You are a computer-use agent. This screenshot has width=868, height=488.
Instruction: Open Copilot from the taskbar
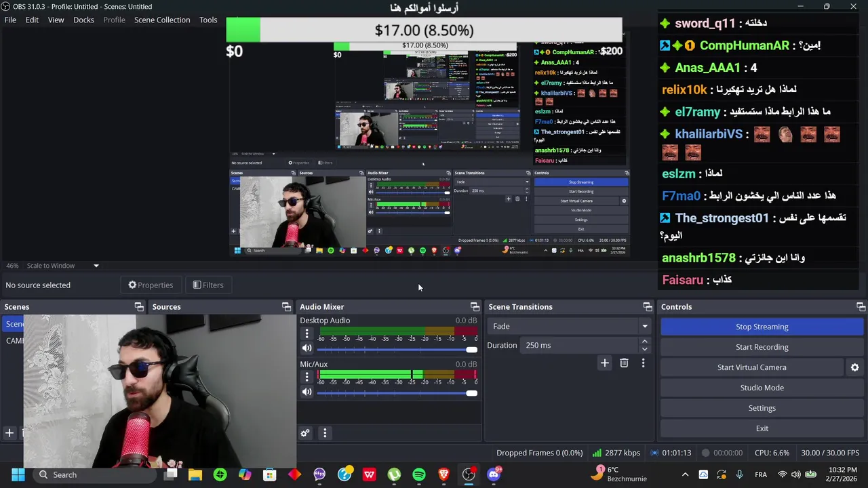[245, 474]
